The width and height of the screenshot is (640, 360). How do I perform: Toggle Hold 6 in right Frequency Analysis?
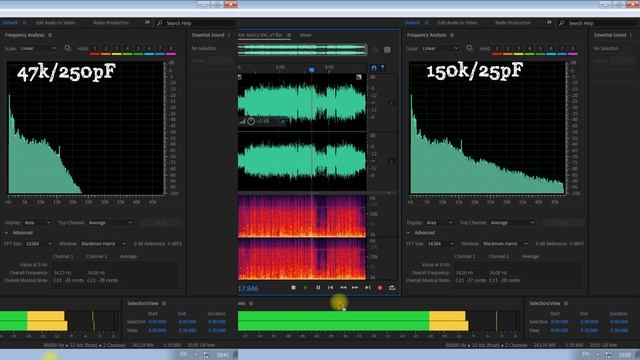point(551,49)
